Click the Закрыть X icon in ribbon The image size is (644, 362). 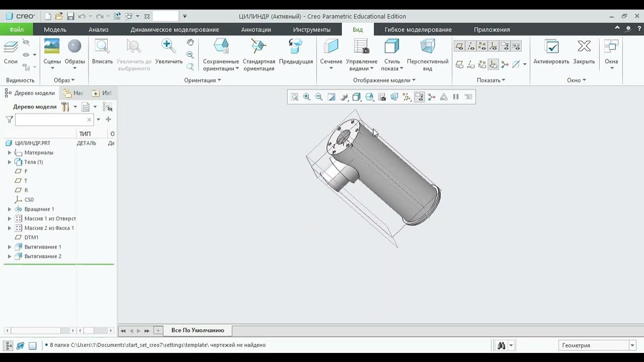click(584, 47)
